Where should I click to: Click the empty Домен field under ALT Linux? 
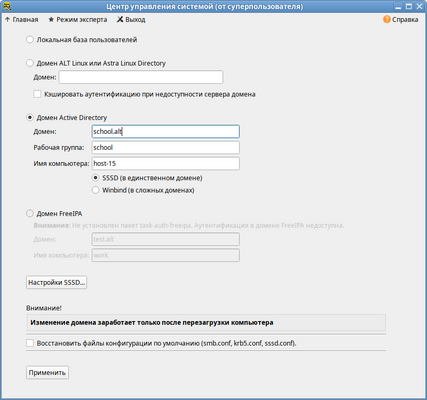click(141, 77)
